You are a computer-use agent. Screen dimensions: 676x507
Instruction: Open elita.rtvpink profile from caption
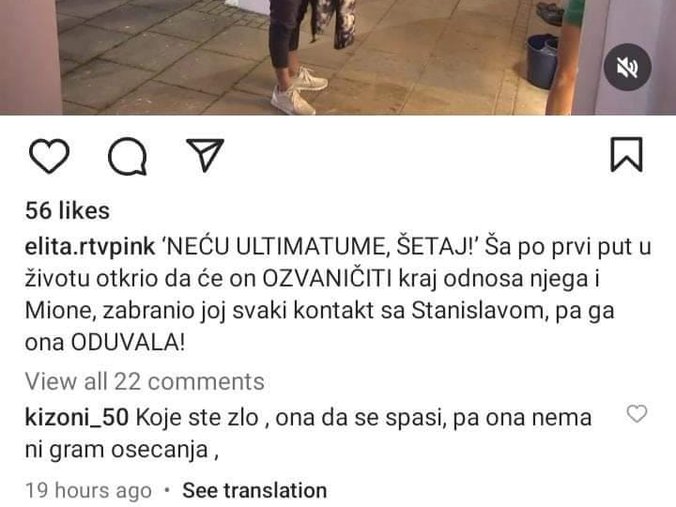pos(90,247)
